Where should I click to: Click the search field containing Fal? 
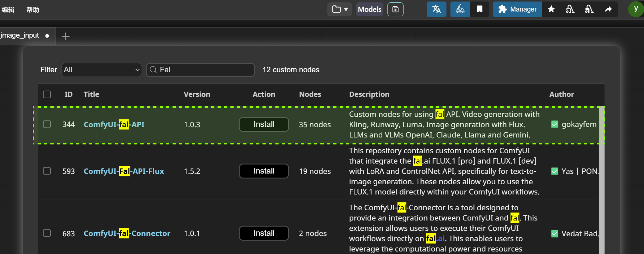point(200,70)
